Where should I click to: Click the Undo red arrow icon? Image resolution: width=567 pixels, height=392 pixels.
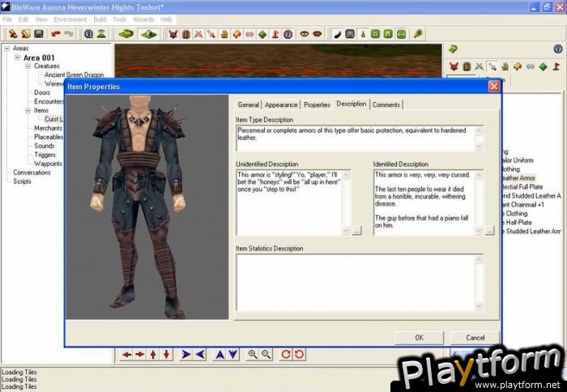[56, 34]
